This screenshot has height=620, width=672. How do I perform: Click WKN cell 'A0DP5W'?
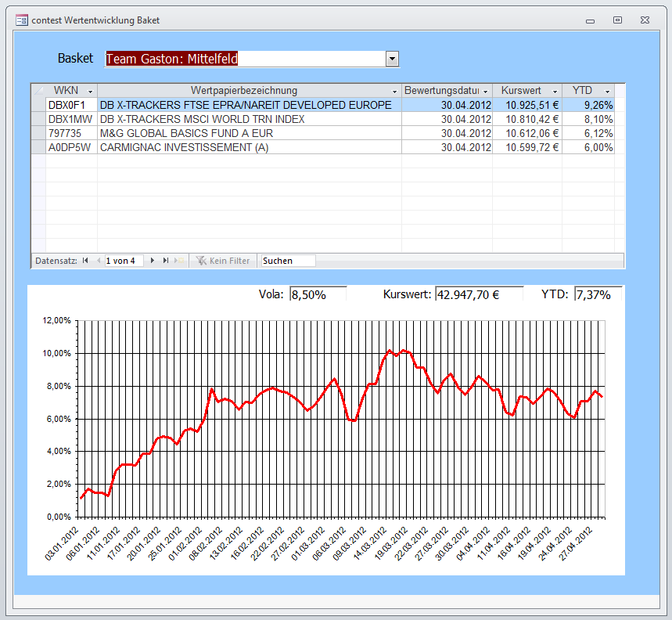click(71, 147)
